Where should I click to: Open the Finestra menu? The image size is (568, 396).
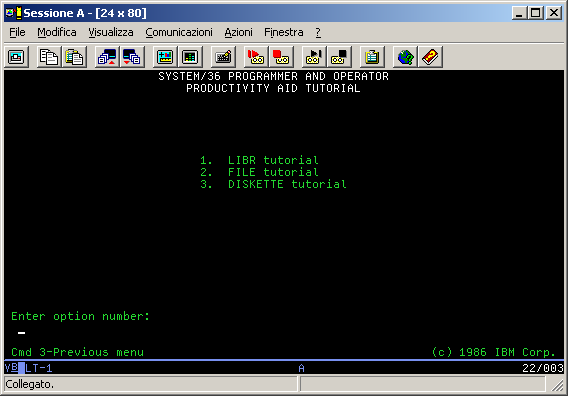(284, 32)
